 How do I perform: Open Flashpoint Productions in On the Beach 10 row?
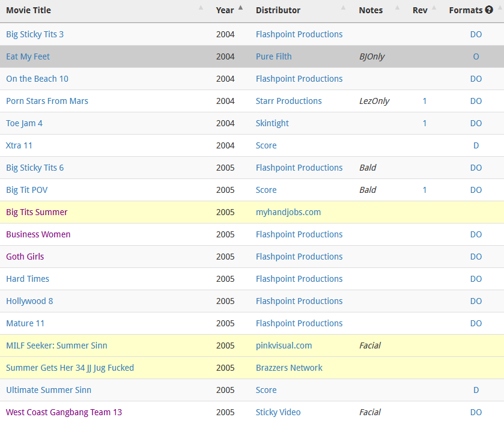tap(299, 79)
